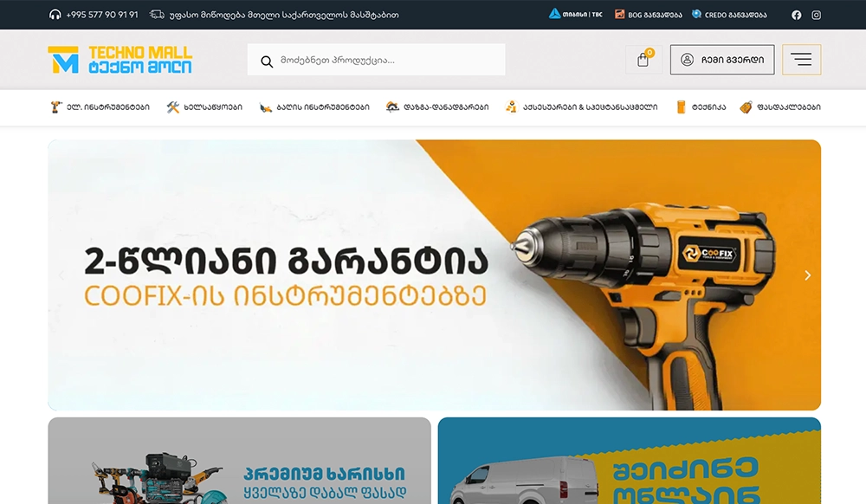Click the delivery truck icon
The width and height of the screenshot is (866, 504).
pyautogui.click(x=157, y=15)
